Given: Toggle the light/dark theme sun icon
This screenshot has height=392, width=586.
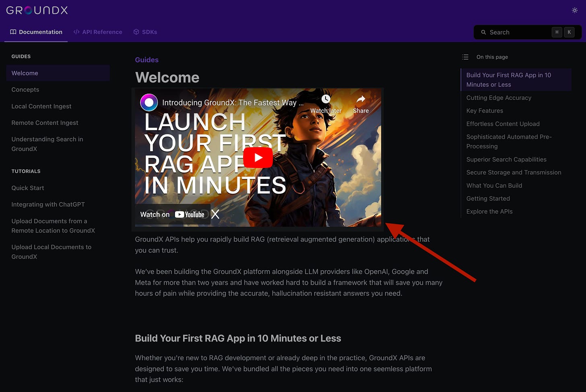Looking at the screenshot, I should point(574,10).
